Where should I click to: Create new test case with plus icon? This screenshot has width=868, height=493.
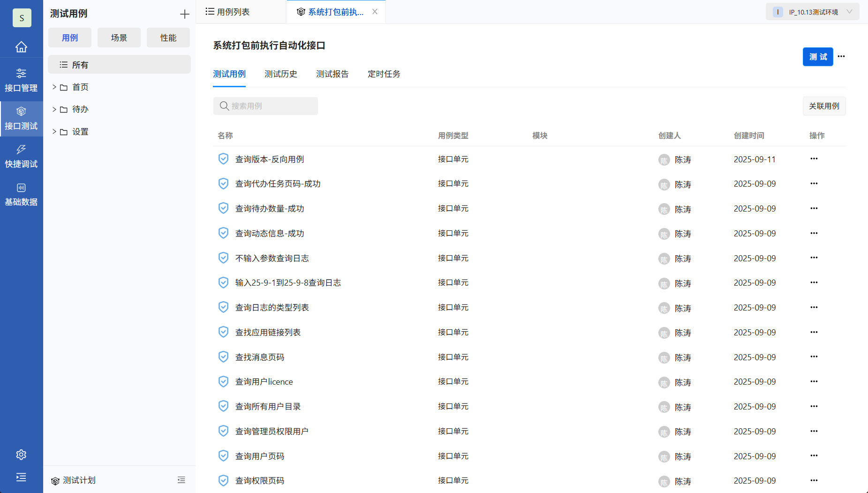pyautogui.click(x=184, y=14)
